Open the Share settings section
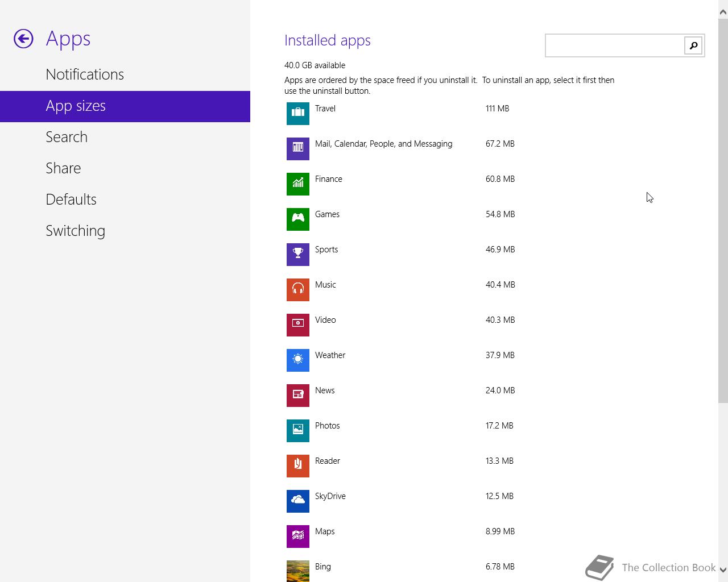Image resolution: width=728 pixels, height=582 pixels. tap(63, 168)
